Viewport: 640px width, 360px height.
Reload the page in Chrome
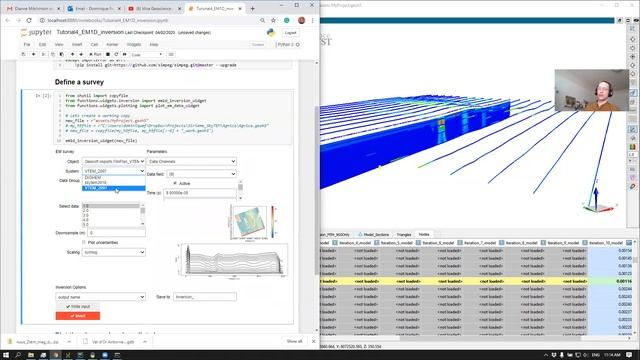tap(29, 20)
